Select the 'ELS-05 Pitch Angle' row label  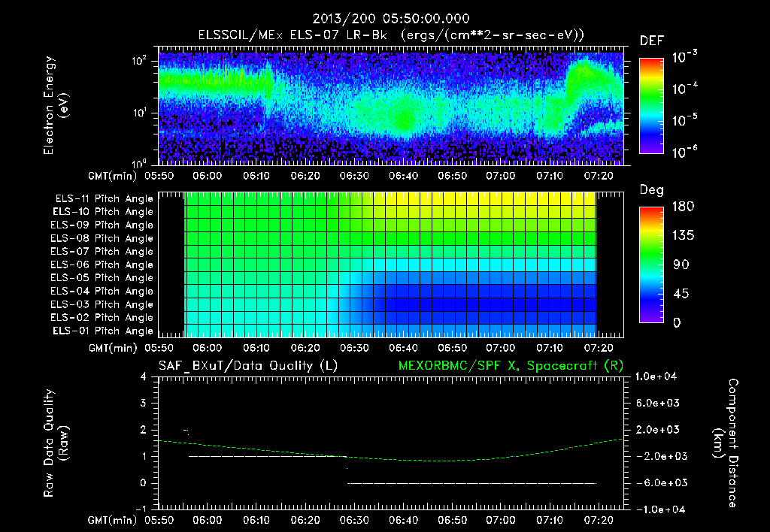pos(102,278)
